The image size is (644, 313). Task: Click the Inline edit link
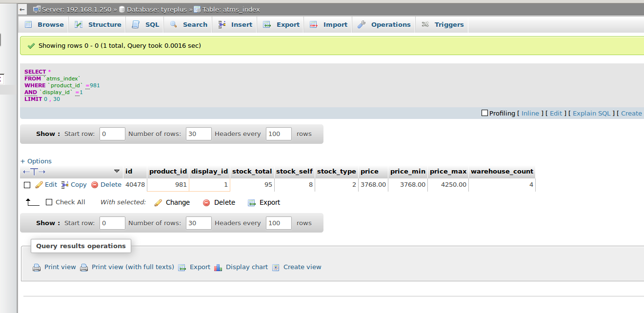point(530,113)
